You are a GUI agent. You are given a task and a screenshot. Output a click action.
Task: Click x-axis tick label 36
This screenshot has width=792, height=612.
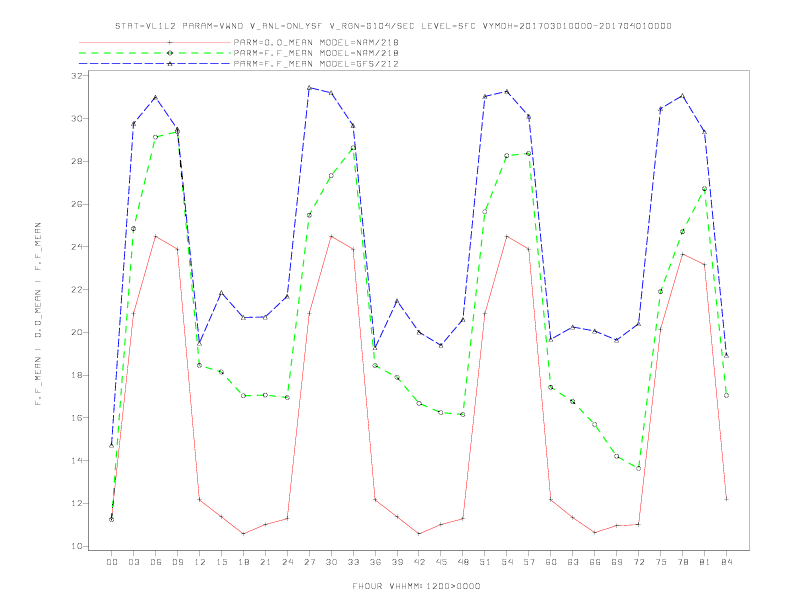tap(375, 562)
